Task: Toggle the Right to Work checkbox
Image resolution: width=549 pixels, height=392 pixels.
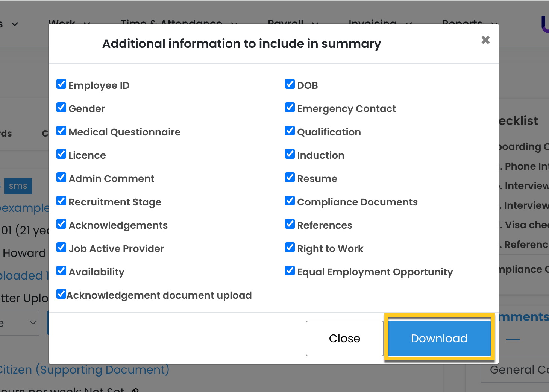Action: (290, 248)
